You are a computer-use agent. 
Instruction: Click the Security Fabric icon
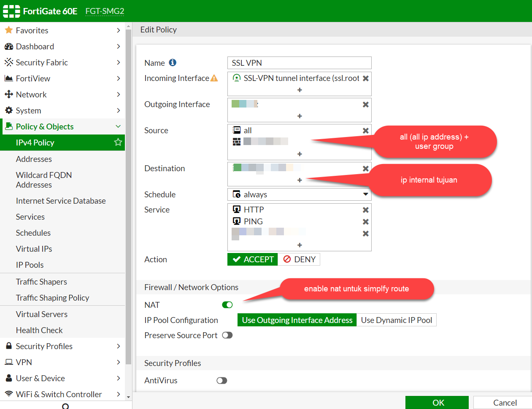(x=8, y=62)
